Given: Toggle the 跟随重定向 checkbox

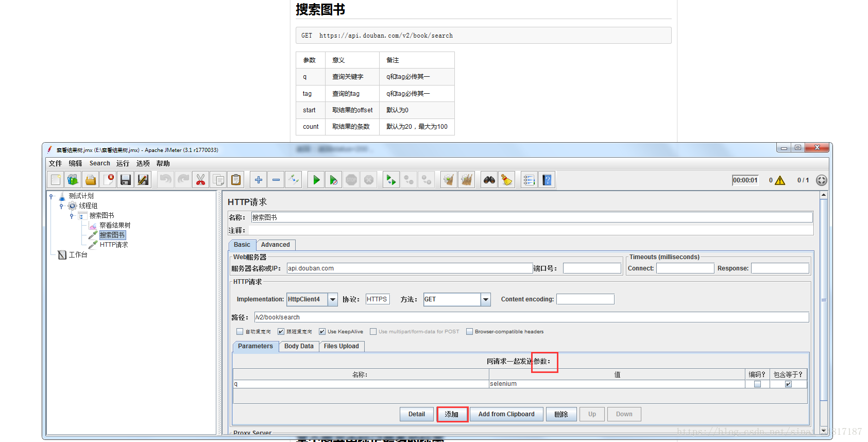Looking at the screenshot, I should pyautogui.click(x=281, y=332).
